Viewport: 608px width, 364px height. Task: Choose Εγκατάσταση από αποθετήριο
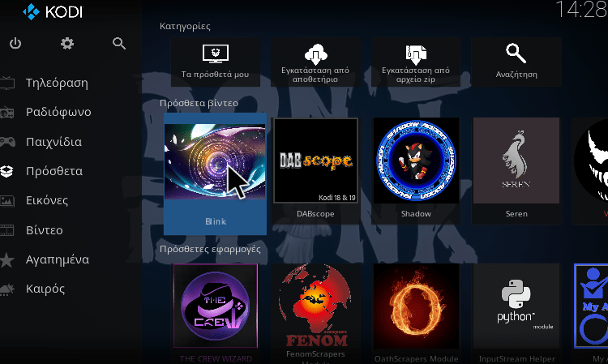point(315,62)
